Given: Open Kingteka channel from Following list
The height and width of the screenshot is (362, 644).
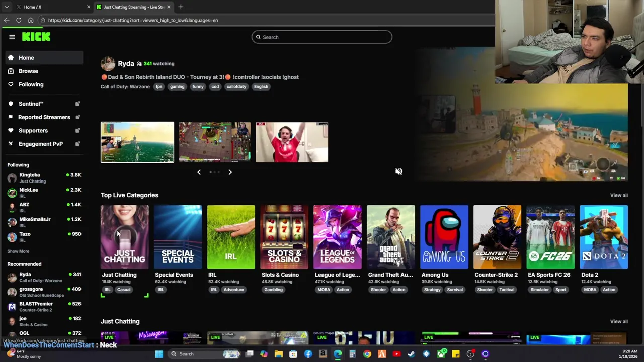Looking at the screenshot, I should (45, 178).
